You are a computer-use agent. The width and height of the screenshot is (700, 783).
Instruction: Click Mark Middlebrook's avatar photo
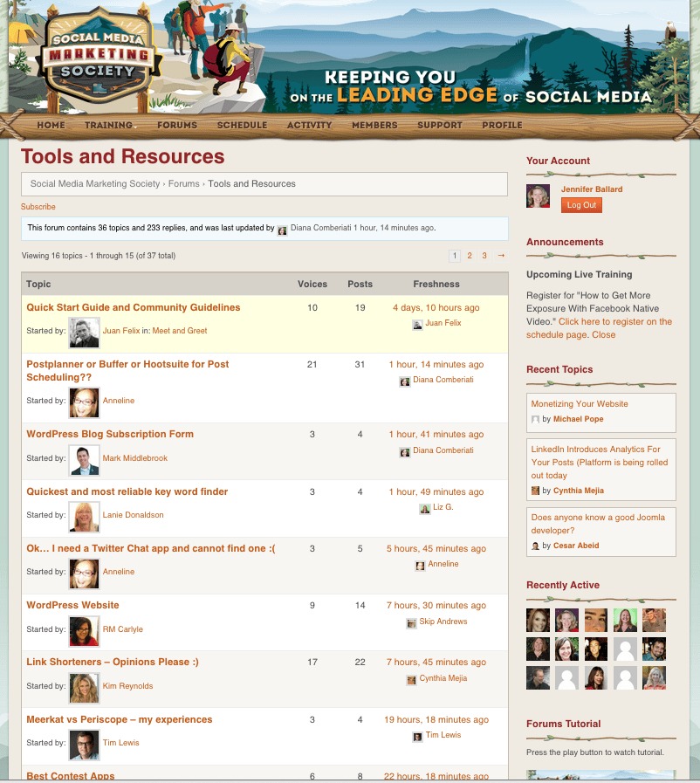(x=84, y=460)
